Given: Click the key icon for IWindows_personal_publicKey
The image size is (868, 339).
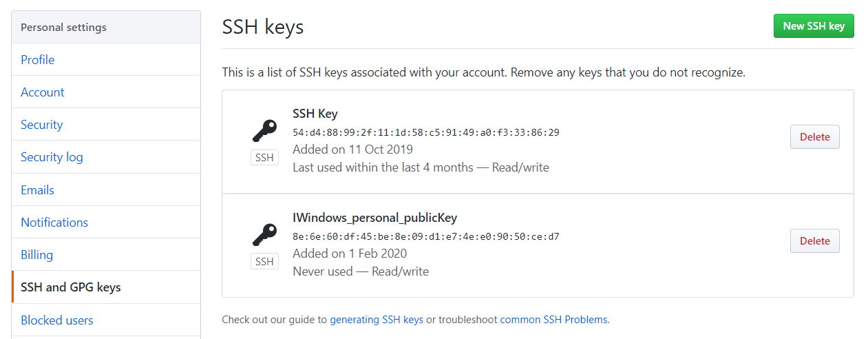Looking at the screenshot, I should 264,234.
